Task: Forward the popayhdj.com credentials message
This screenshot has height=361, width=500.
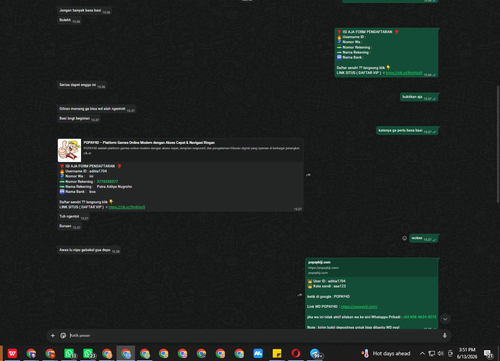Action: click(x=299, y=295)
